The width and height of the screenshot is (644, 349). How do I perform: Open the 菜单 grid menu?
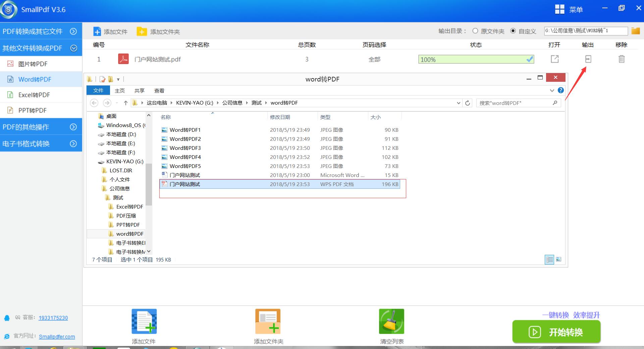(569, 9)
